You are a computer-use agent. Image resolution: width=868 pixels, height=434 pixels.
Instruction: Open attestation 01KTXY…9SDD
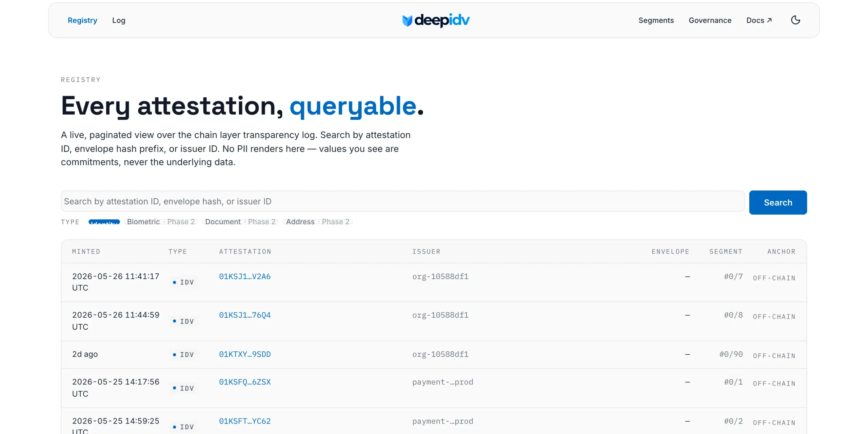click(245, 355)
